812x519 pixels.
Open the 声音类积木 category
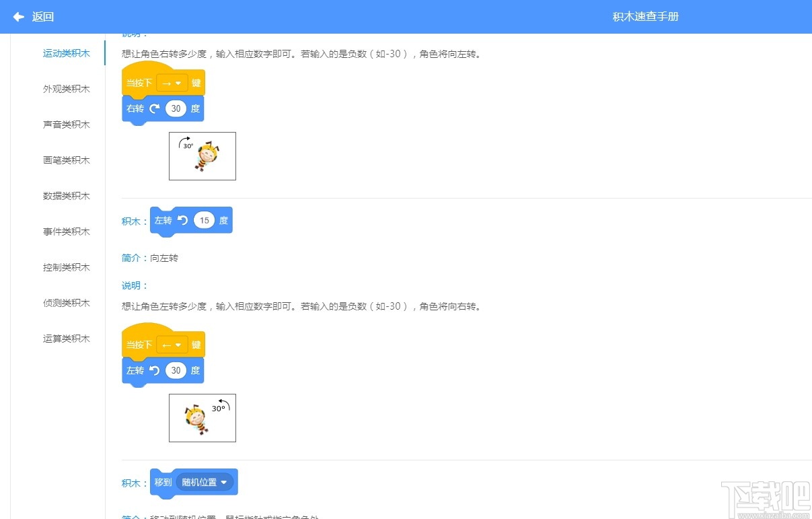[x=66, y=124]
